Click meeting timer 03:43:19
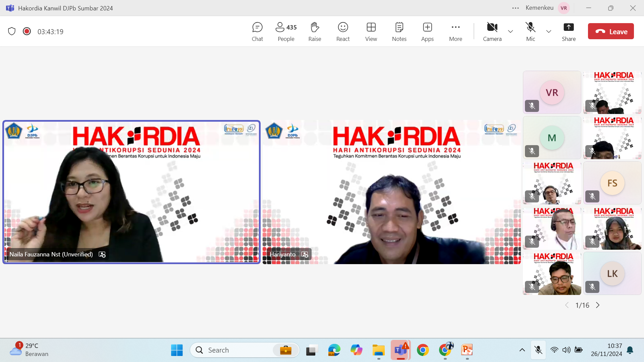Viewport: 644px width, 362px height. coord(50,32)
